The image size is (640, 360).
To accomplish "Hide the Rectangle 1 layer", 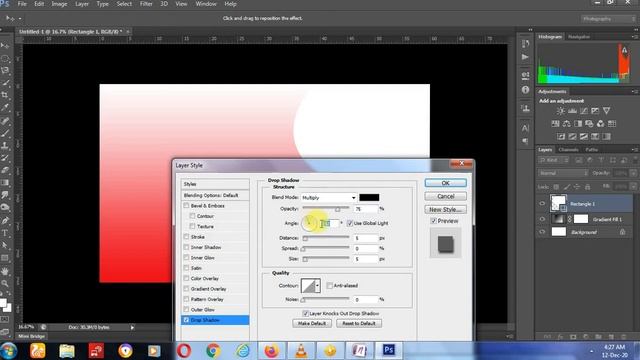I will (x=542, y=203).
